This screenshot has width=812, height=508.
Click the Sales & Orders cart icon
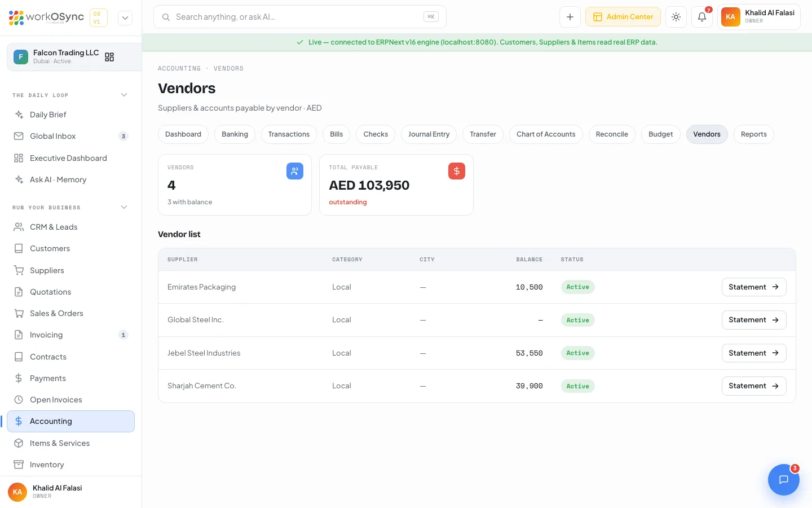tap(19, 313)
